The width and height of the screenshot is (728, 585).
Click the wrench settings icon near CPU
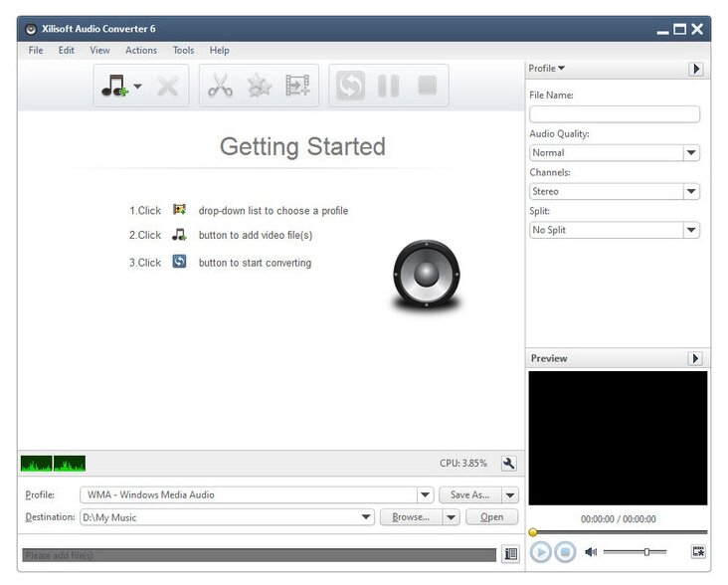[x=509, y=463]
